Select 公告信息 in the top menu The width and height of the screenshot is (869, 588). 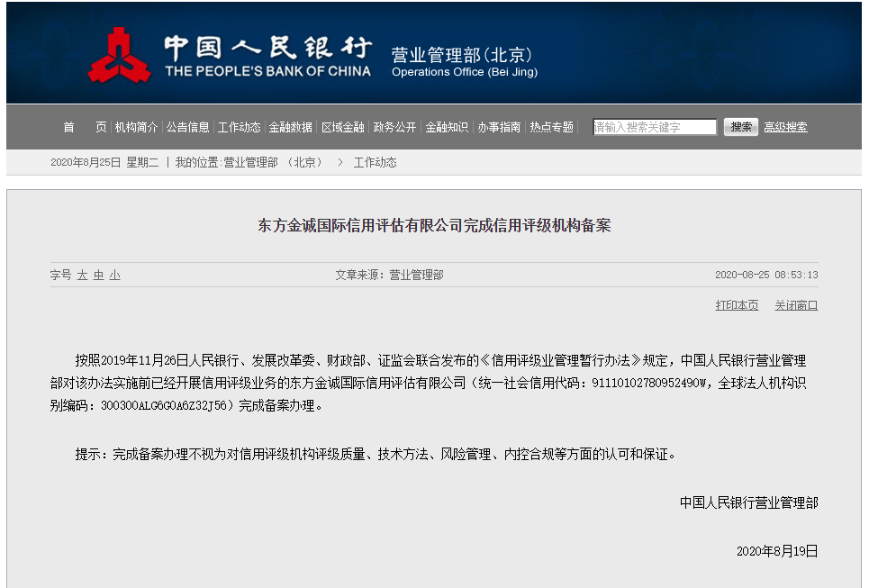187,127
